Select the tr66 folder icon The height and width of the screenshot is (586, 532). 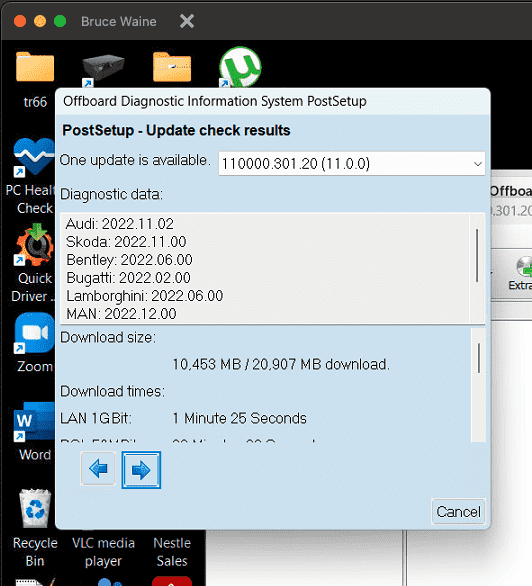coord(35,68)
